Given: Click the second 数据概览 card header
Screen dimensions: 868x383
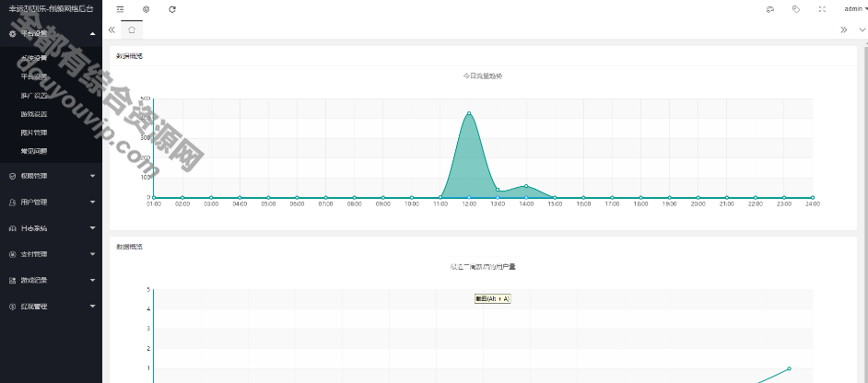Looking at the screenshot, I should point(129,247).
